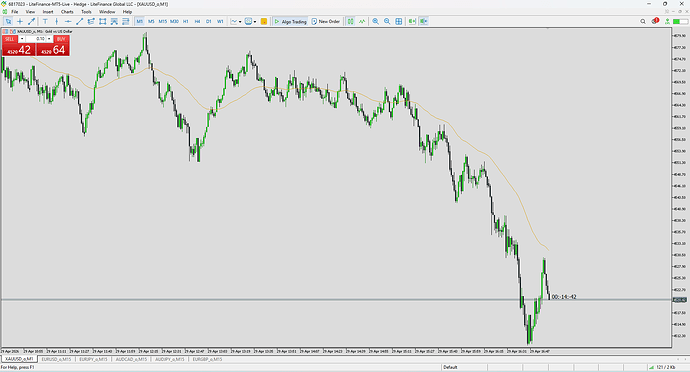Zoom out of the chart
Viewport: 690px width, 372px height.
point(387,21)
